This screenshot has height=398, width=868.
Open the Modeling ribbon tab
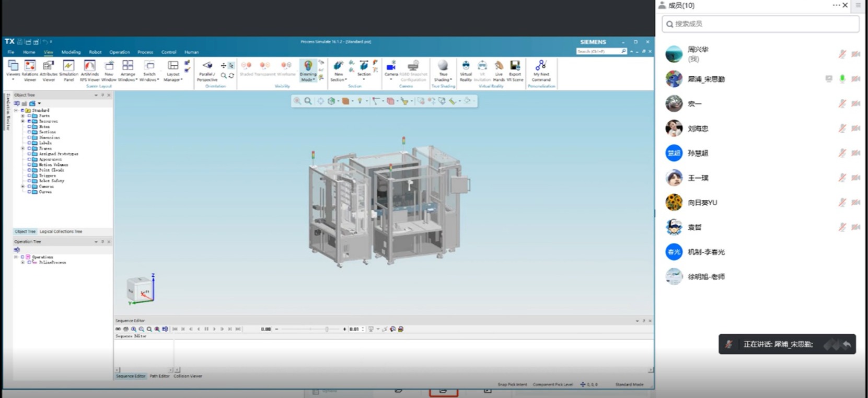coord(71,52)
